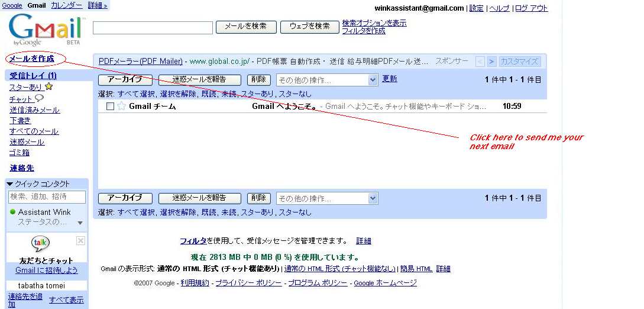
Task: Open 詳細 » link in top bar
Action: pos(98,6)
